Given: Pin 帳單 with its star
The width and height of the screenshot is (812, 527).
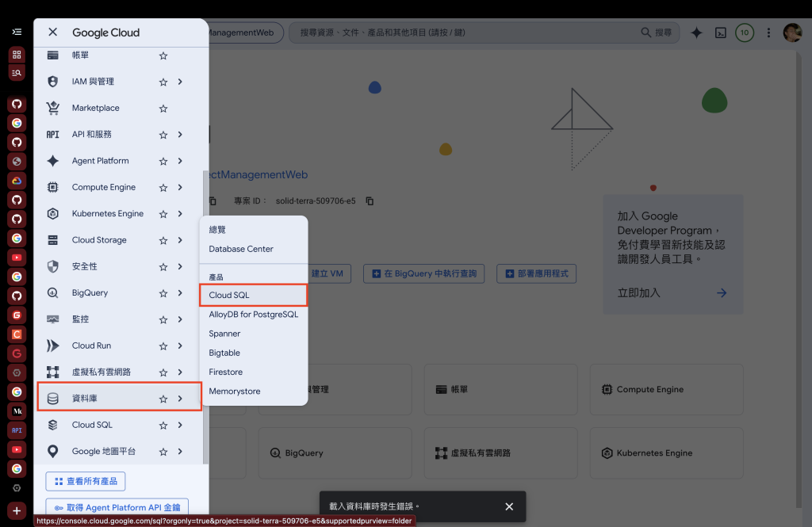Looking at the screenshot, I should 163,56.
